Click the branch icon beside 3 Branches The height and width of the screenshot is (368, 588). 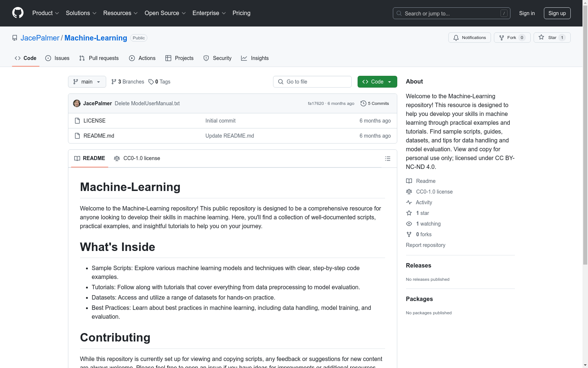pos(114,82)
